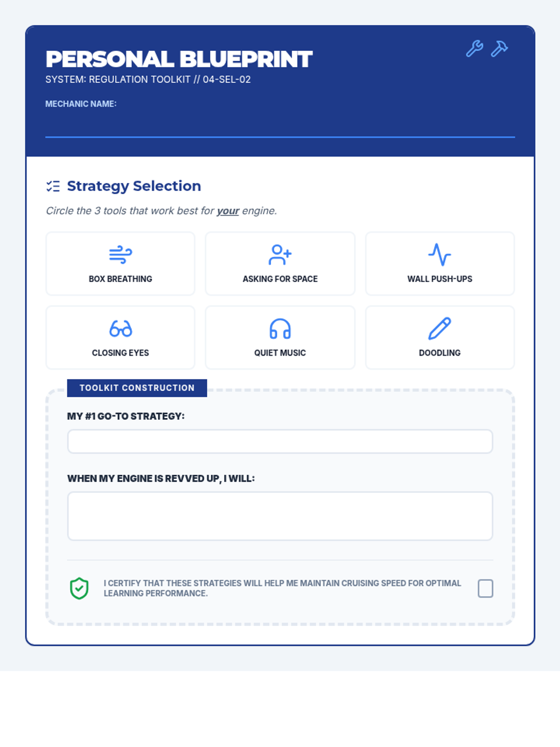
Task: Choose the Quiet Music headphones icon
Action: pos(280,329)
